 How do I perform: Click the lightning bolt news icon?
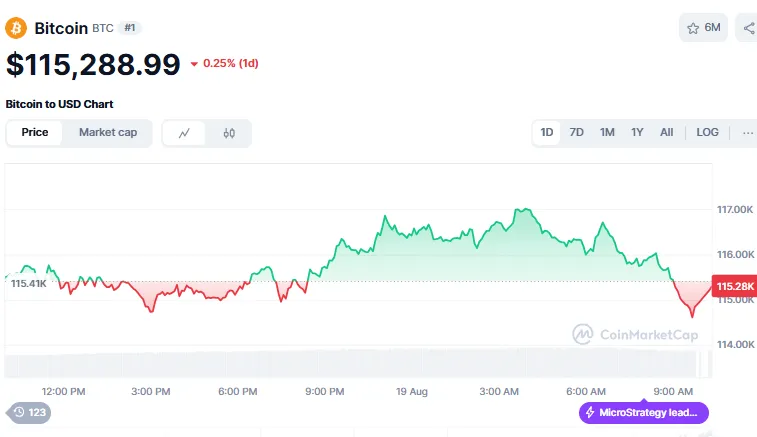[x=590, y=413]
